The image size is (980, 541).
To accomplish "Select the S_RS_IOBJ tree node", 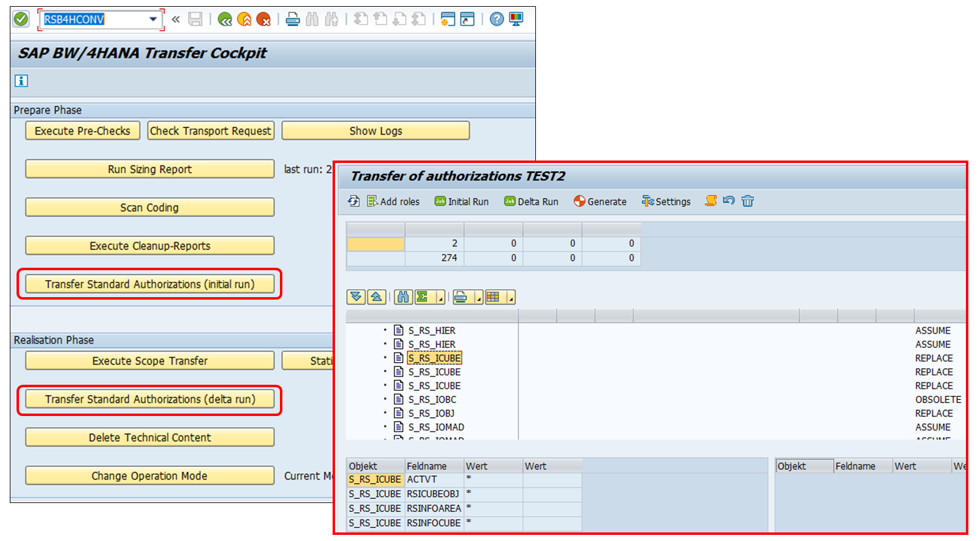I will 431,413.
